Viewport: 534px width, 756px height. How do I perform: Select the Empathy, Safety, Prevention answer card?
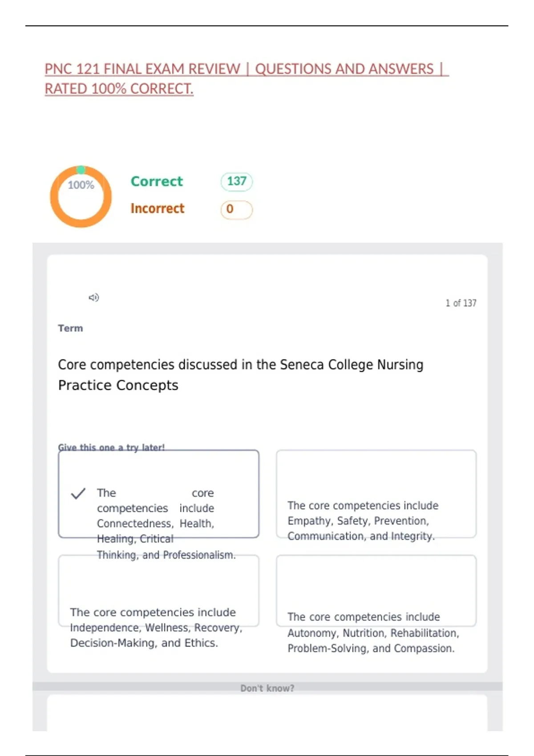pyautogui.click(x=376, y=494)
